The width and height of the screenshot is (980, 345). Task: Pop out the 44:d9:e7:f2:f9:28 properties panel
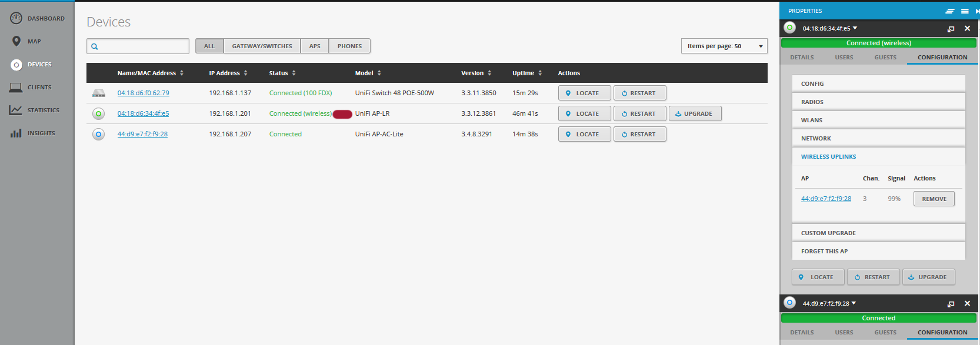(951, 303)
